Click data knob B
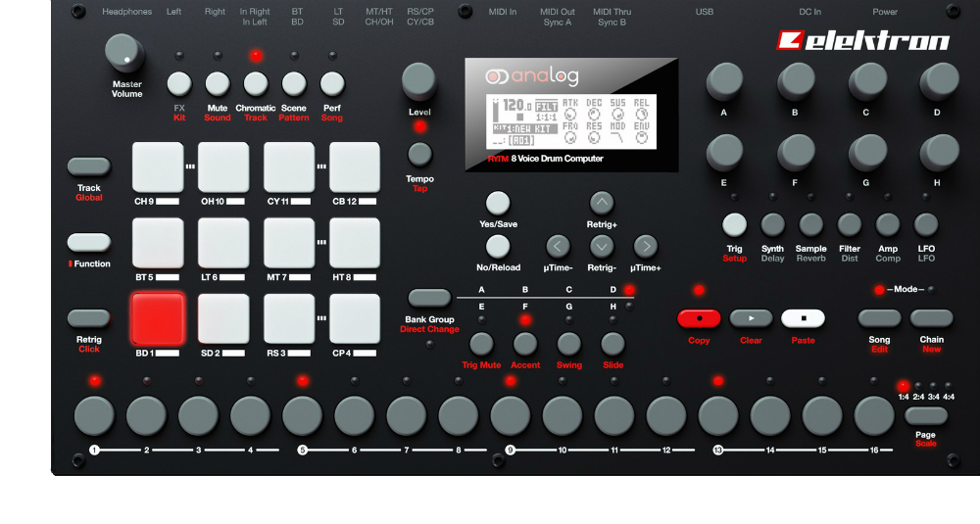980x524 pixels. (x=796, y=82)
